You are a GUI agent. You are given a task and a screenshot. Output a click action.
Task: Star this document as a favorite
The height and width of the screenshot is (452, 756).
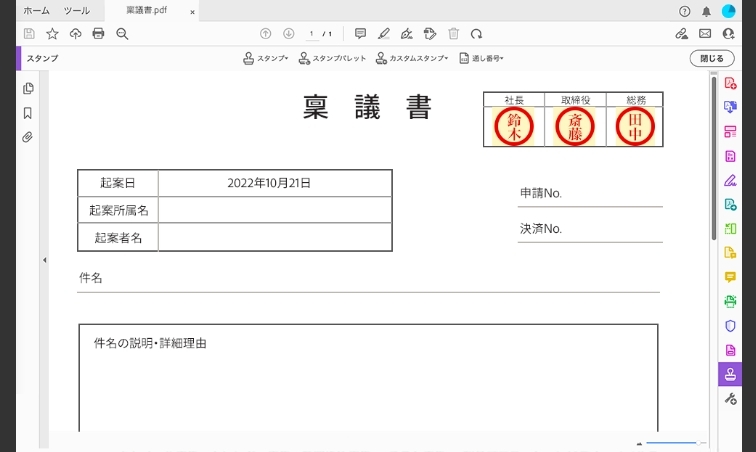coord(52,34)
